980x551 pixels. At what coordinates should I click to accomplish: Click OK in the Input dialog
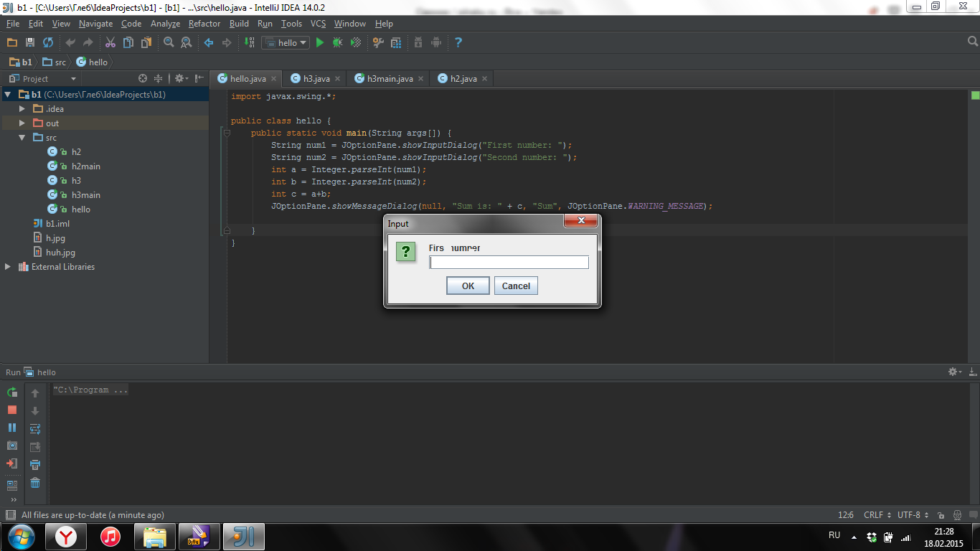pyautogui.click(x=468, y=286)
